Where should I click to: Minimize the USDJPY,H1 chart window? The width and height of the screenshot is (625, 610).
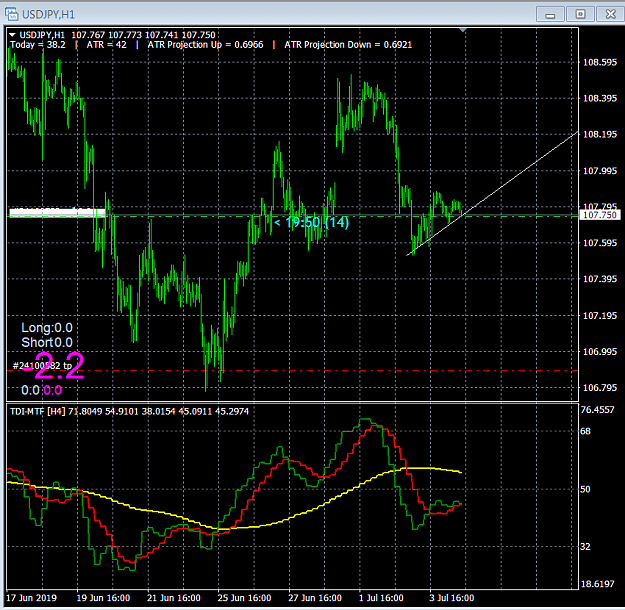click(x=550, y=15)
